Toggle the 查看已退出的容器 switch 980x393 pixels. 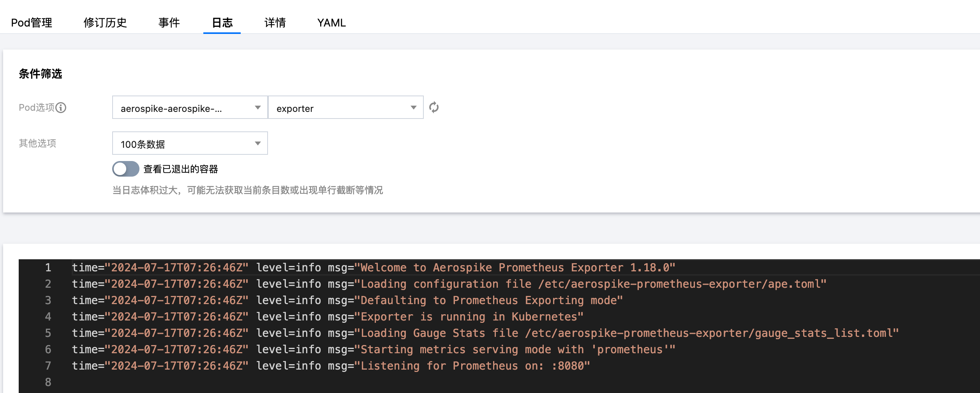click(x=125, y=169)
